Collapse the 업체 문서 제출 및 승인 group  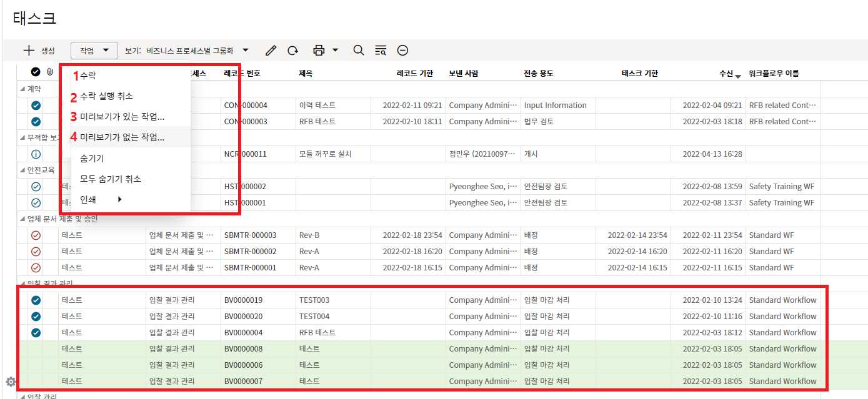(x=22, y=219)
